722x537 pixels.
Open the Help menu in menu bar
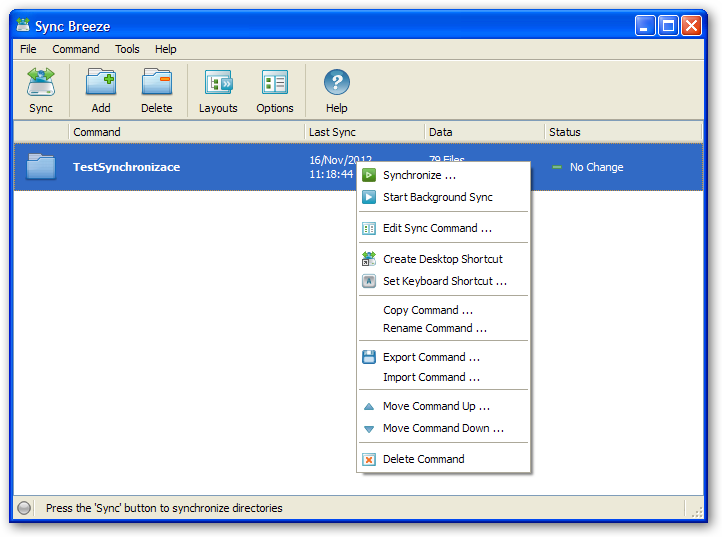[165, 49]
